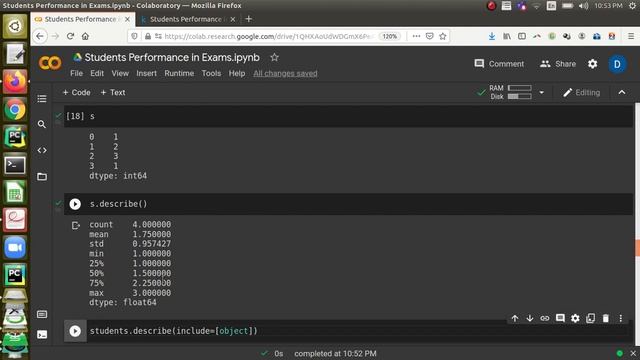Run the students.describe cell
The width and height of the screenshot is (640, 360).
point(75,331)
